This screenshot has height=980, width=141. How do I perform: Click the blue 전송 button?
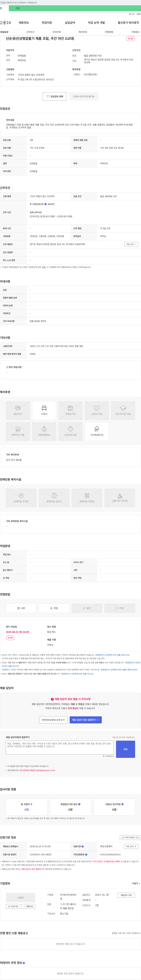[125, 749]
